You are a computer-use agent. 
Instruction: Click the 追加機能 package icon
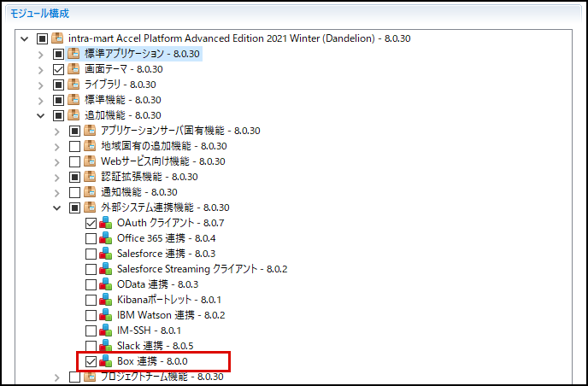point(73,115)
